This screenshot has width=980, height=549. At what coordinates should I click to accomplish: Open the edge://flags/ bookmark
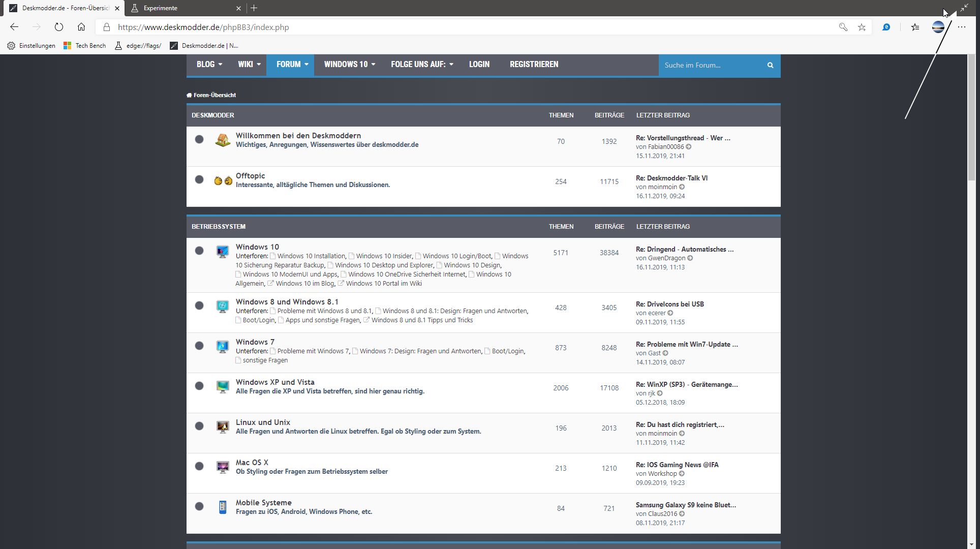click(x=138, y=46)
